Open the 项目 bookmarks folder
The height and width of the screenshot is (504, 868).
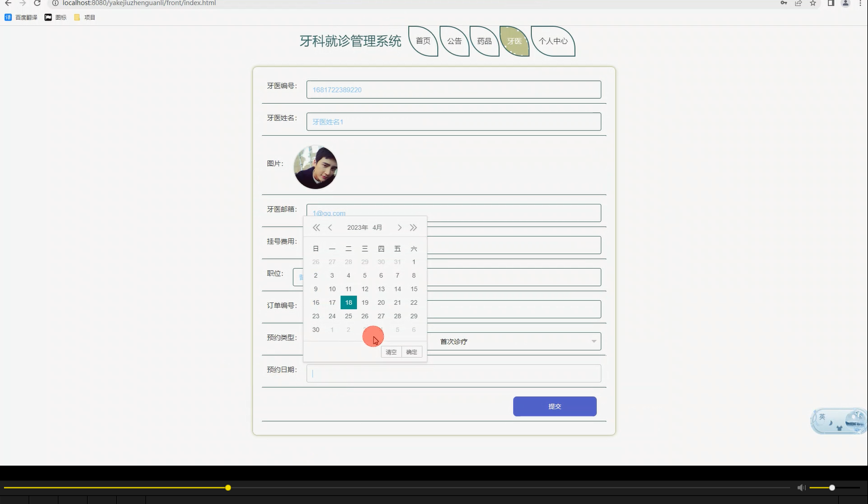click(x=85, y=17)
